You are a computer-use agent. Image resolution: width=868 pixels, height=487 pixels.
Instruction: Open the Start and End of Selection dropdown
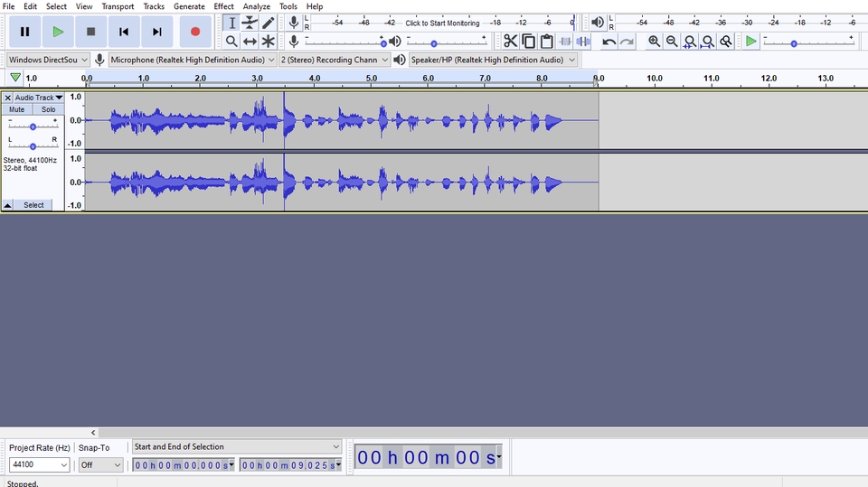pyautogui.click(x=237, y=446)
